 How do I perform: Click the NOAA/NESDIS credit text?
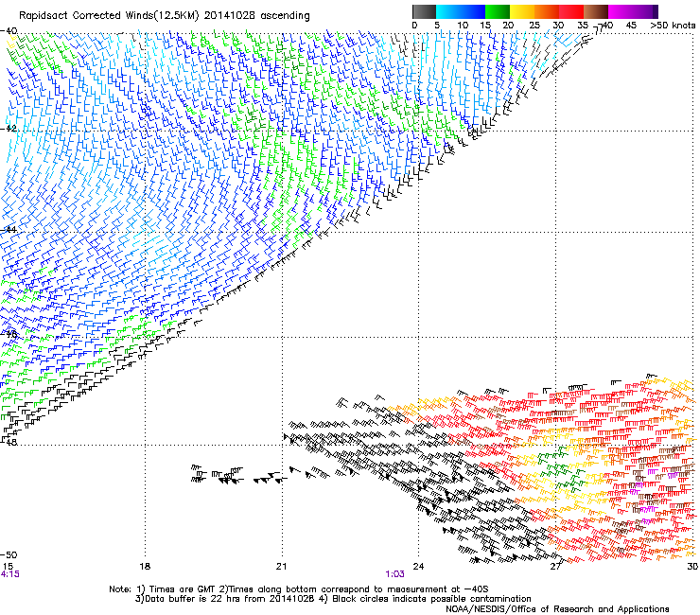[557, 609]
